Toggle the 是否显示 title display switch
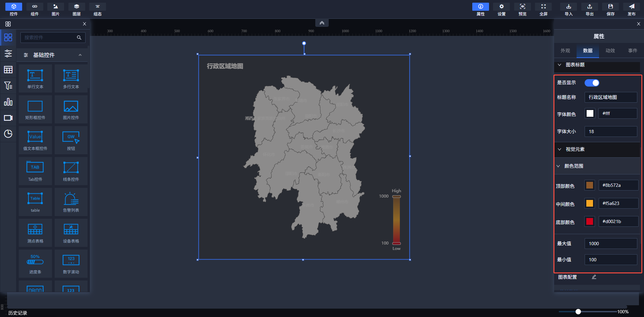Screen dimensions: 644x317 592,83
